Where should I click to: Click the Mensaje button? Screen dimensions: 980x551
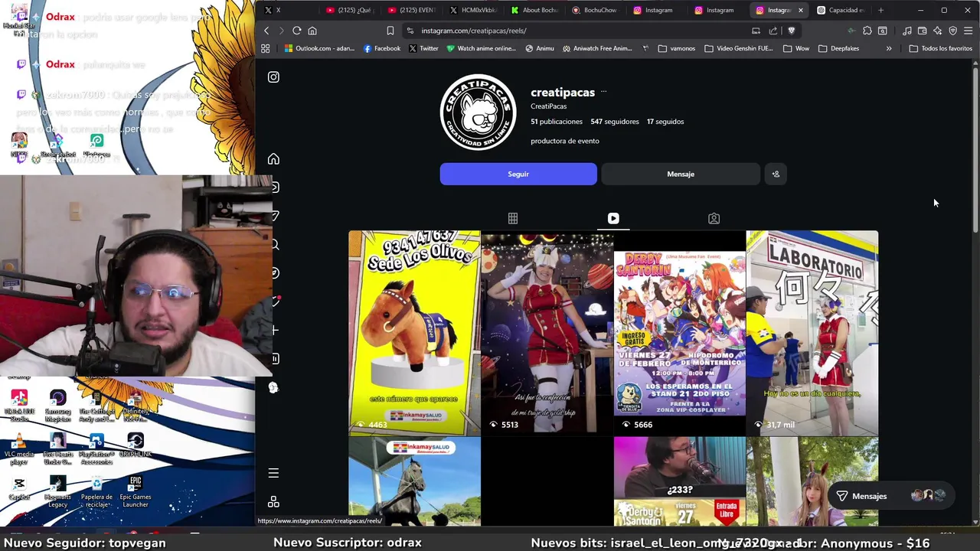point(681,174)
